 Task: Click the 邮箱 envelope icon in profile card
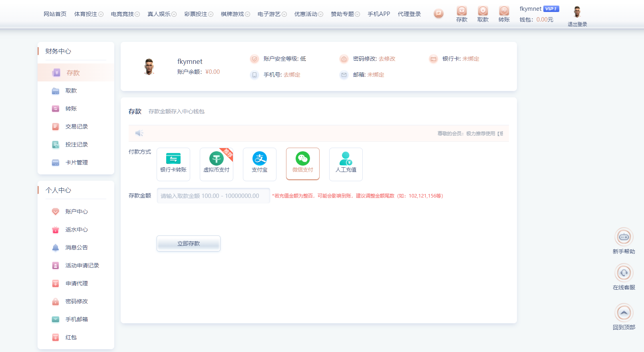(344, 75)
